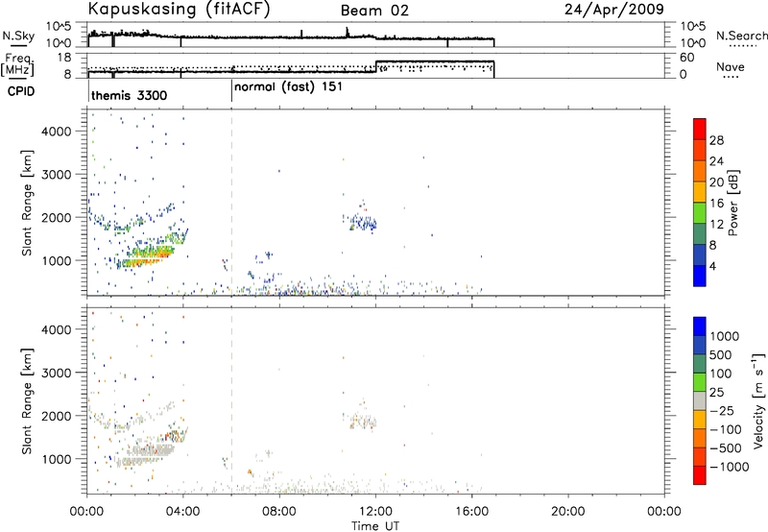768x532 pixels.
Task: Click the "Velocity [m s⁻¹]" color bar label
Action: tap(758, 400)
